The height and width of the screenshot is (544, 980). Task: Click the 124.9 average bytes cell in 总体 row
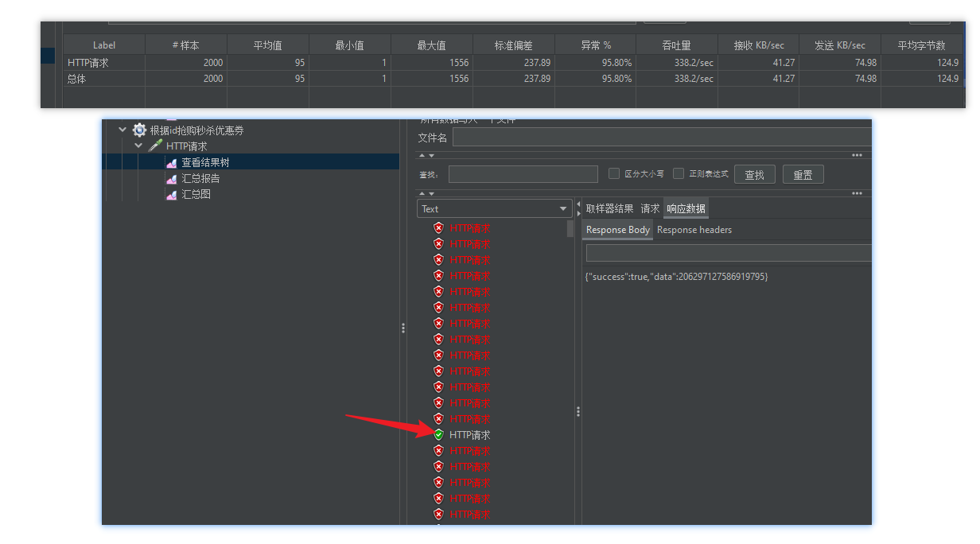click(922, 79)
